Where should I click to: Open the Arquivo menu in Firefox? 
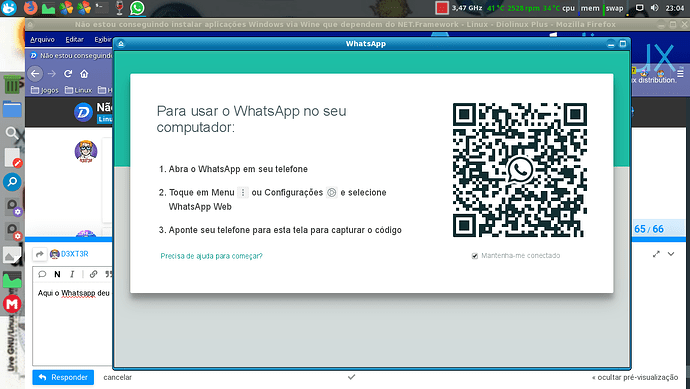pyautogui.click(x=42, y=40)
